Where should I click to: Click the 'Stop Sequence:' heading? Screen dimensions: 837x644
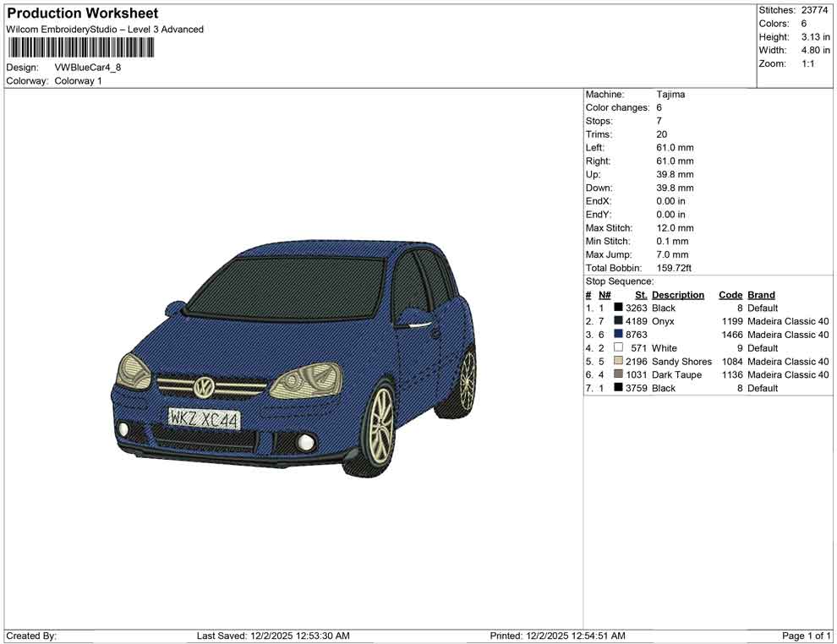click(620, 281)
